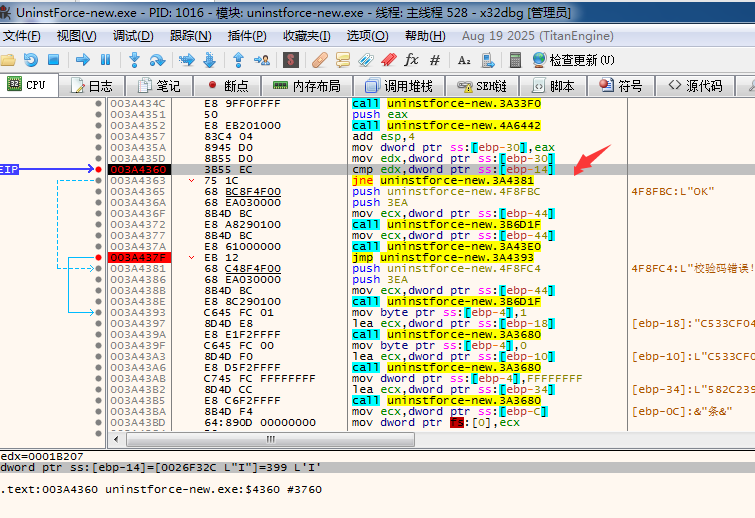Viewport: 755px width, 518px height.
Task: Pause execution with the pause icon
Action: tap(105, 60)
